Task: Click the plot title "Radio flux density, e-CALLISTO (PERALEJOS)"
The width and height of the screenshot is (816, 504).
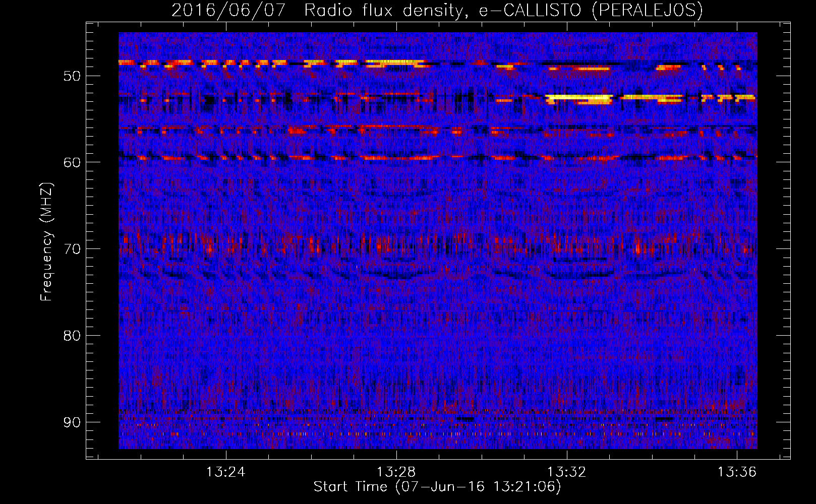Action: [503, 11]
